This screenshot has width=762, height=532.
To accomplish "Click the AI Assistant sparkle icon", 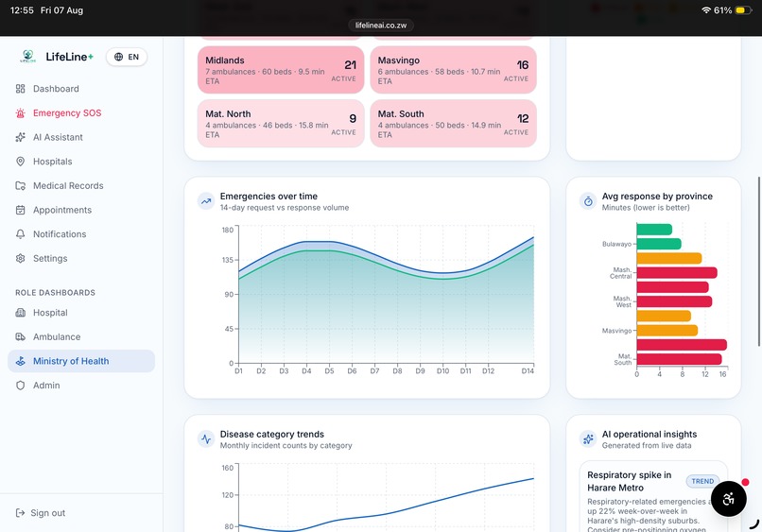I will tap(21, 137).
